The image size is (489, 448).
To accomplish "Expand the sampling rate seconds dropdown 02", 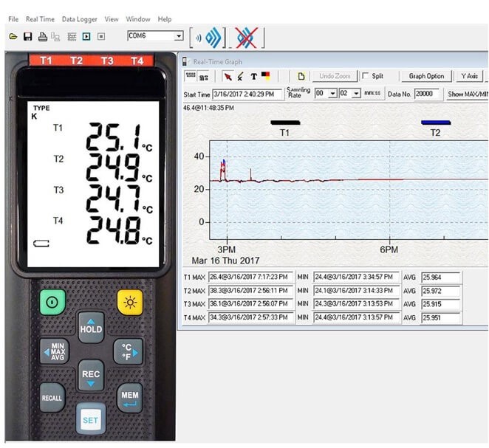I will point(357,93).
